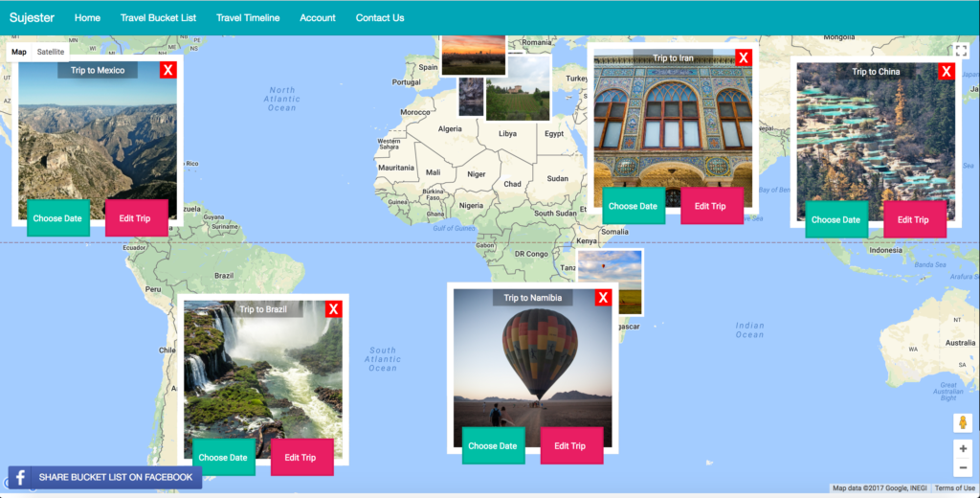Go to Travel Timeline
The height and width of the screenshot is (498, 980).
click(248, 17)
